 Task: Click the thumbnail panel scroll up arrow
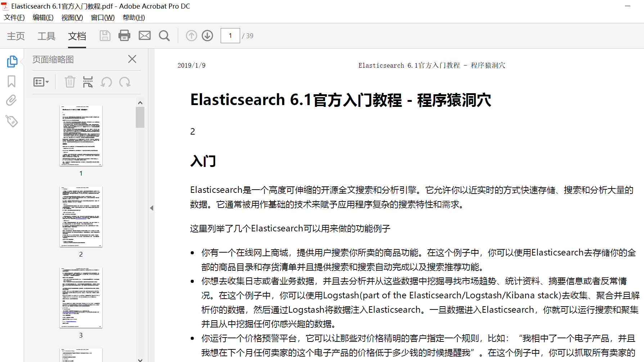click(x=140, y=103)
